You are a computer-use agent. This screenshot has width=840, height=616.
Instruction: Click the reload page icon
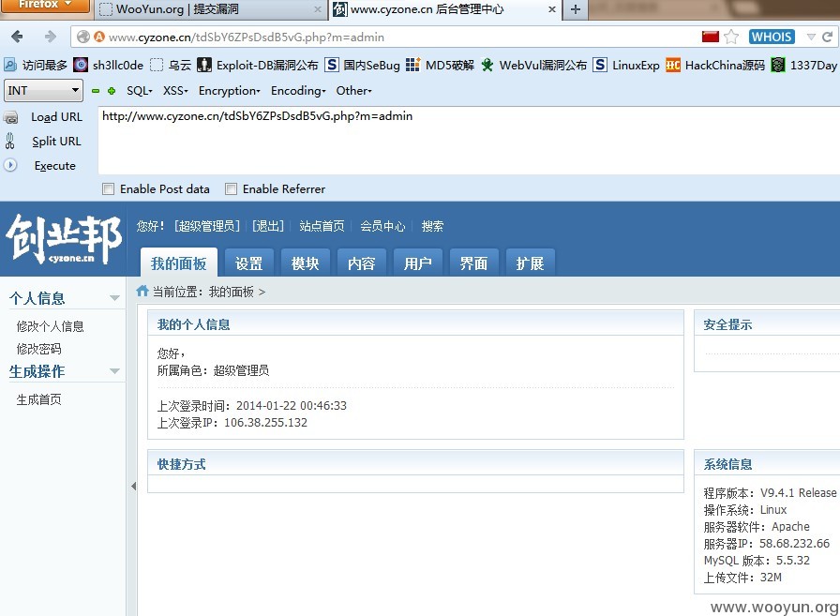pyautogui.click(x=828, y=37)
